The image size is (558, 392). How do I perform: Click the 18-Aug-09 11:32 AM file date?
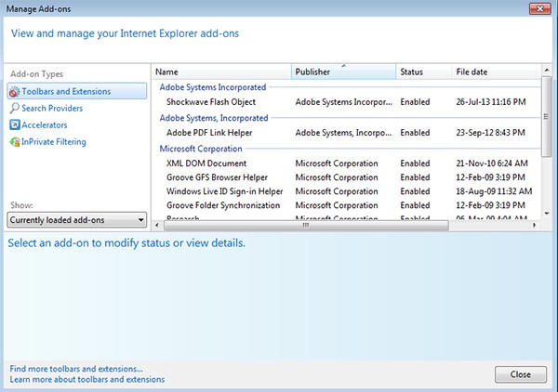pyautogui.click(x=494, y=191)
